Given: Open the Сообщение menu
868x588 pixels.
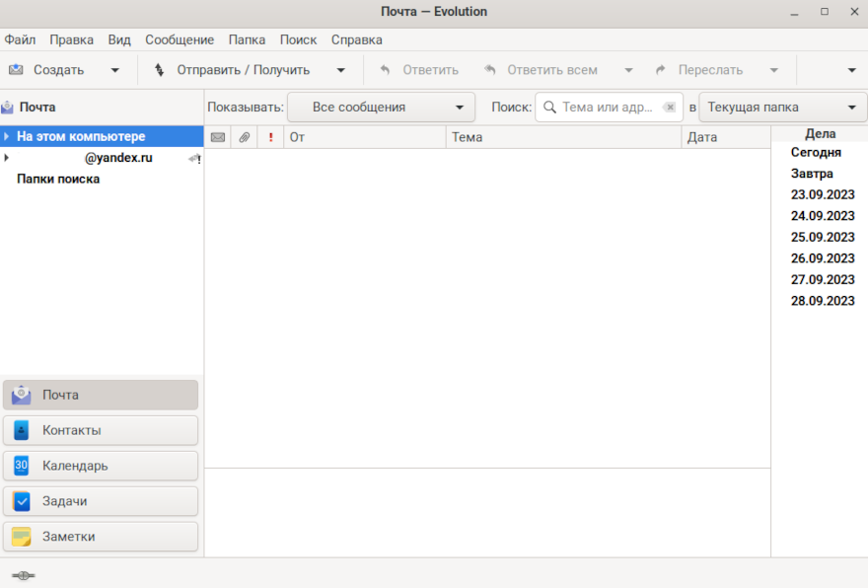Looking at the screenshot, I should click(180, 39).
